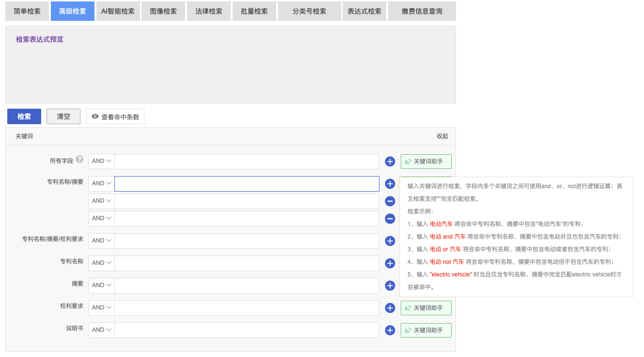
Task: Click the help icon beside 所有字段
Action: click(79, 159)
